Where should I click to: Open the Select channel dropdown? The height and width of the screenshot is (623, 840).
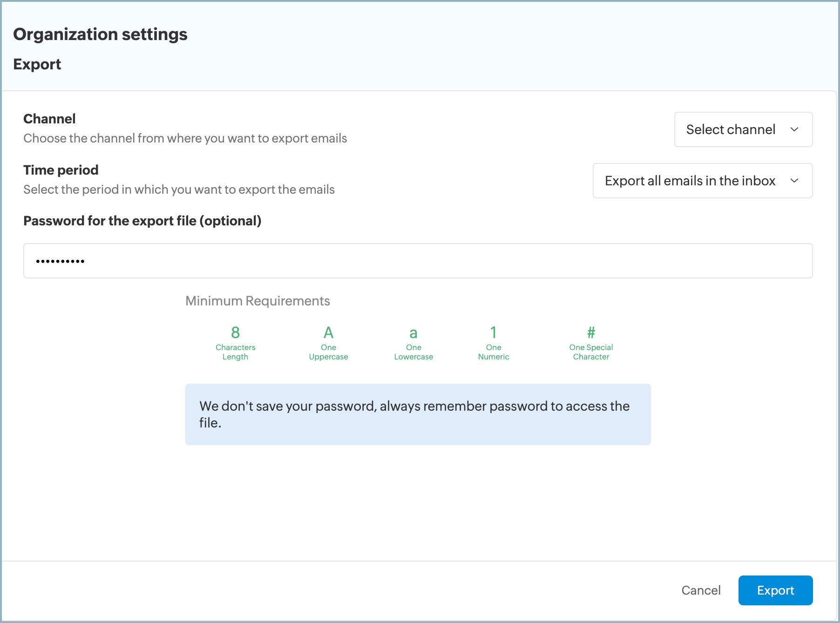click(743, 129)
